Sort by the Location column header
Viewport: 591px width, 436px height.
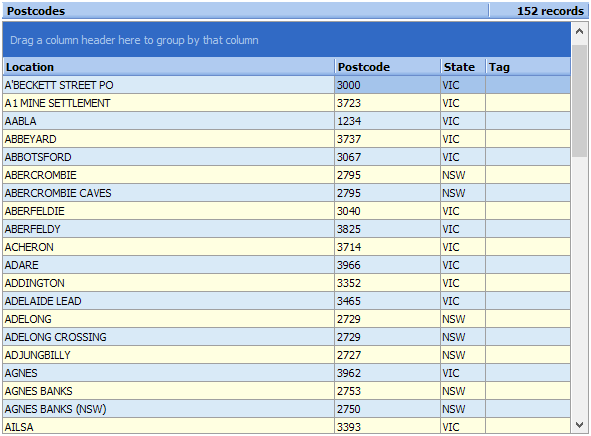[x=168, y=67]
